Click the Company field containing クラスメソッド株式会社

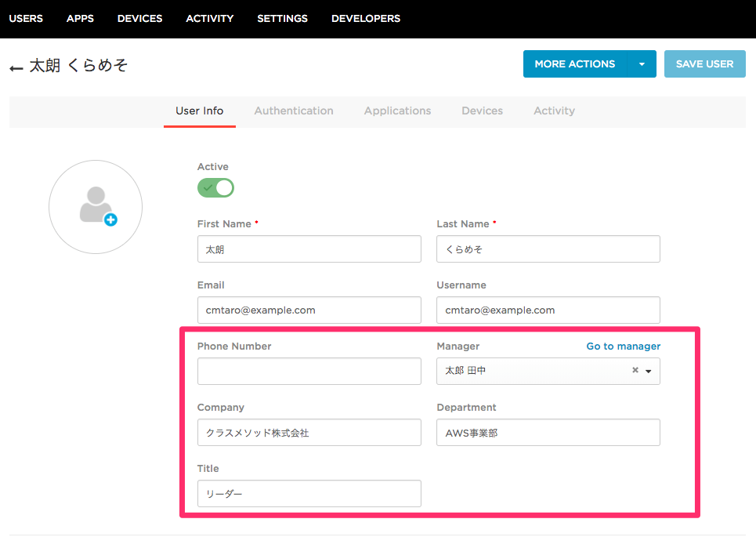click(x=309, y=432)
